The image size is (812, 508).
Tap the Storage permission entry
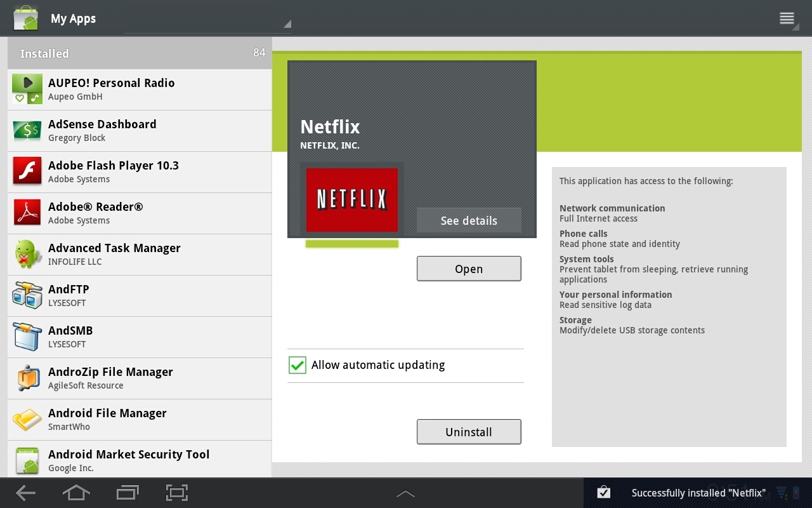[x=632, y=325]
